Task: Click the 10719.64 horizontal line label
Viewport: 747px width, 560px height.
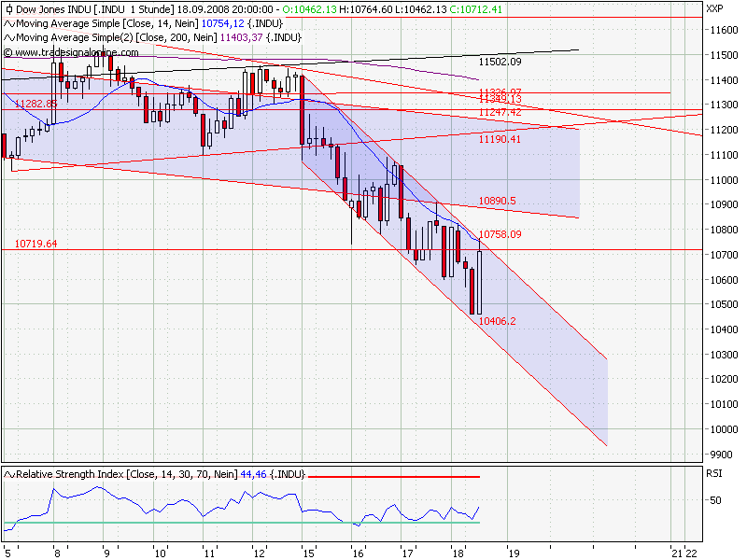Action: tap(35, 244)
